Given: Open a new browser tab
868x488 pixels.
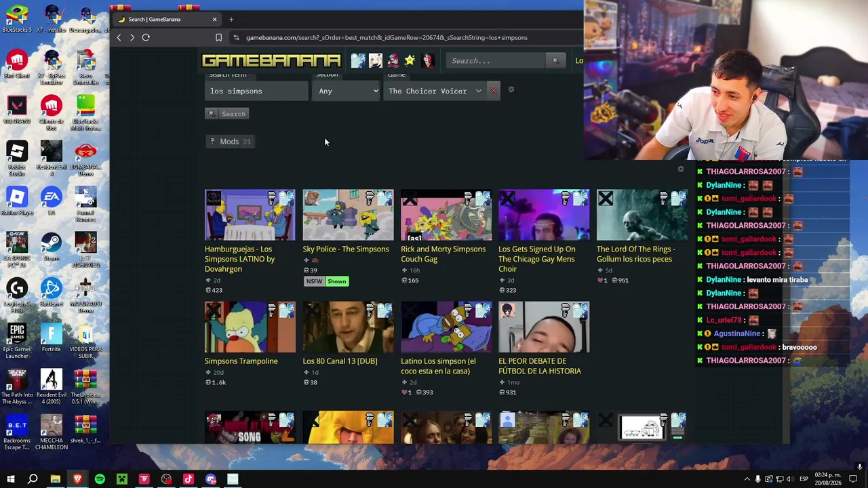Looking at the screenshot, I should coord(231,19).
